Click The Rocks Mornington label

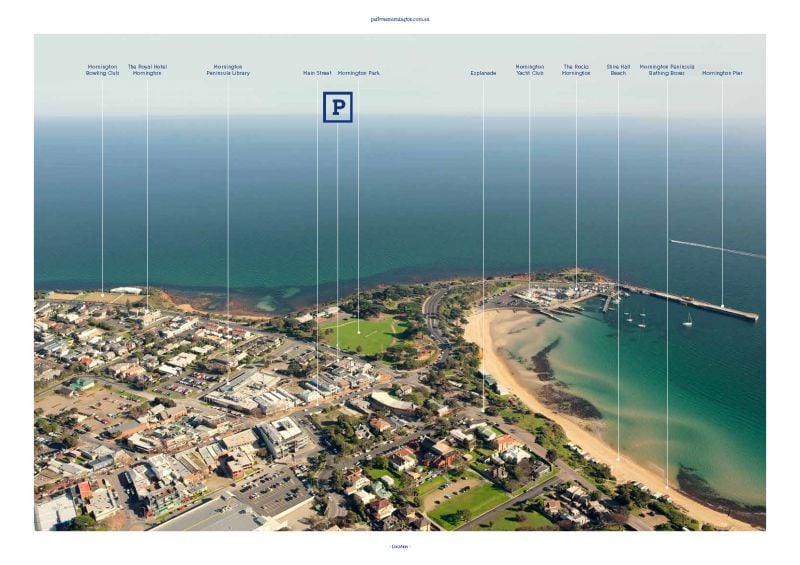pos(576,70)
